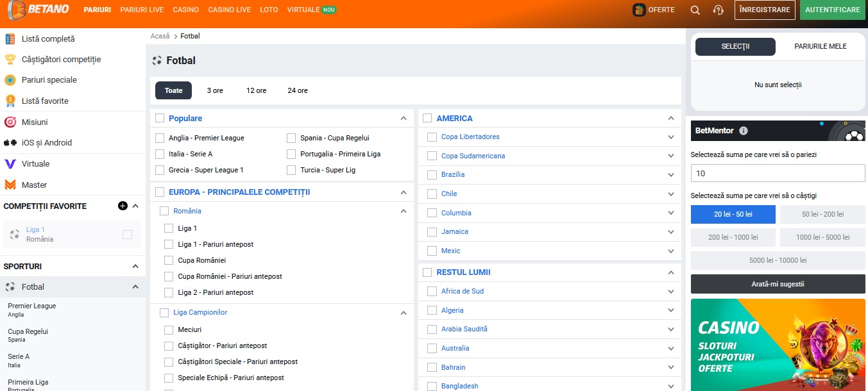Screen dimensions: 868x391
Task: Select the 3 ore time filter
Action: (x=215, y=90)
